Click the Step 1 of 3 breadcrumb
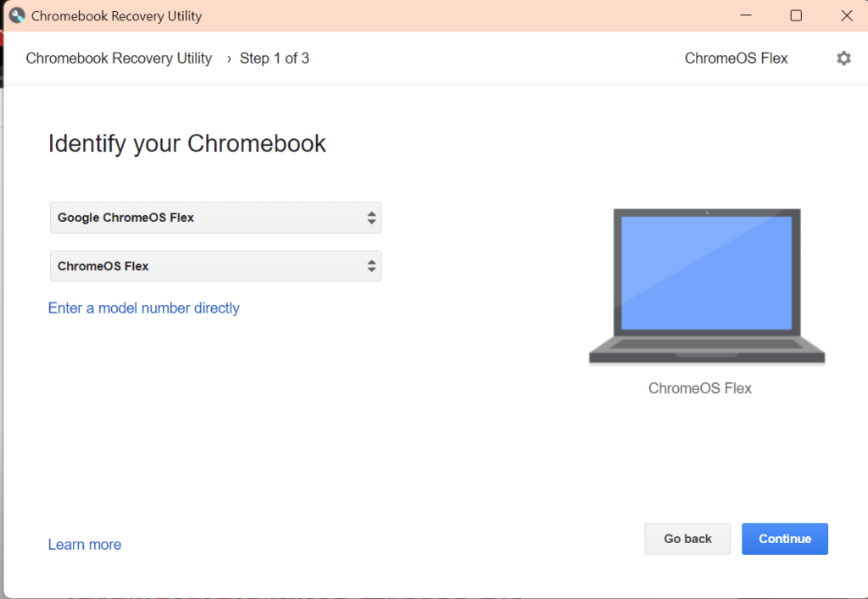 click(x=274, y=58)
